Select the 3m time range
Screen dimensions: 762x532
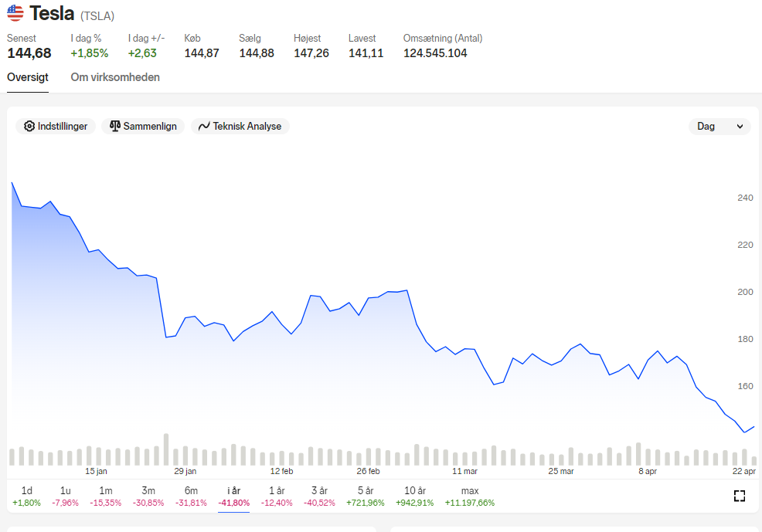tap(148, 496)
